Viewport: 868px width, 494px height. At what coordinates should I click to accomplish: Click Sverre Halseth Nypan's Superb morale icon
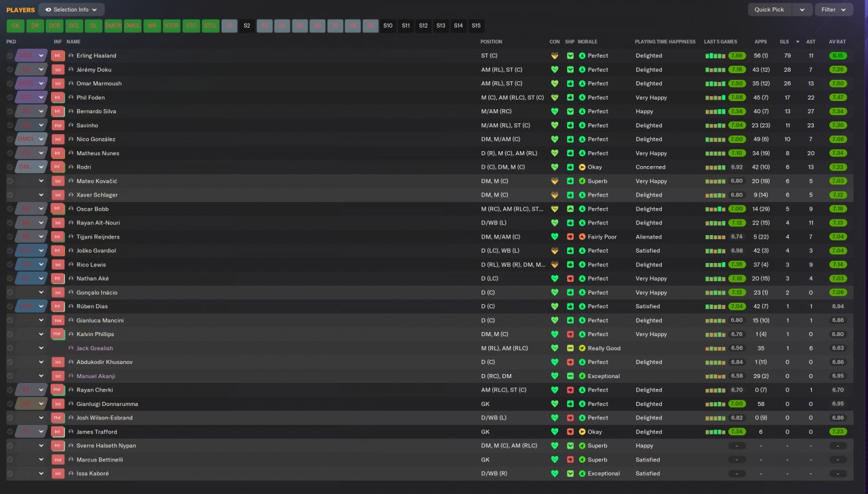[x=582, y=446]
